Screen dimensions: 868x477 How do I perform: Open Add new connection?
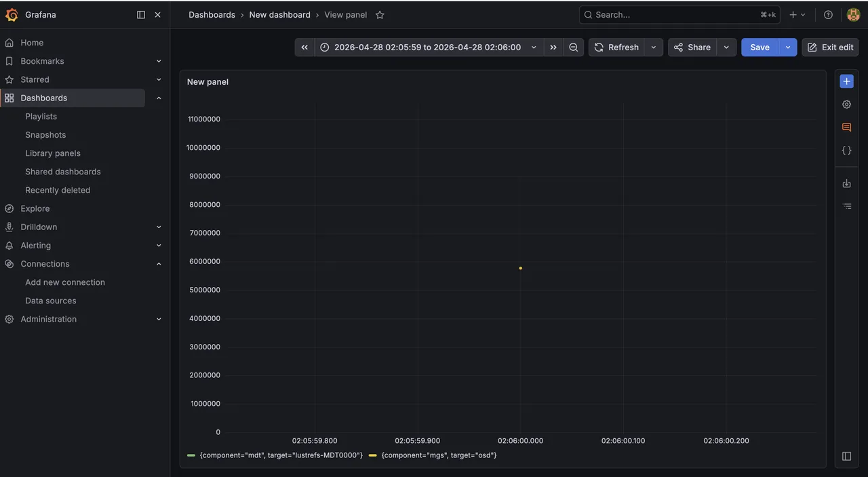(x=65, y=282)
